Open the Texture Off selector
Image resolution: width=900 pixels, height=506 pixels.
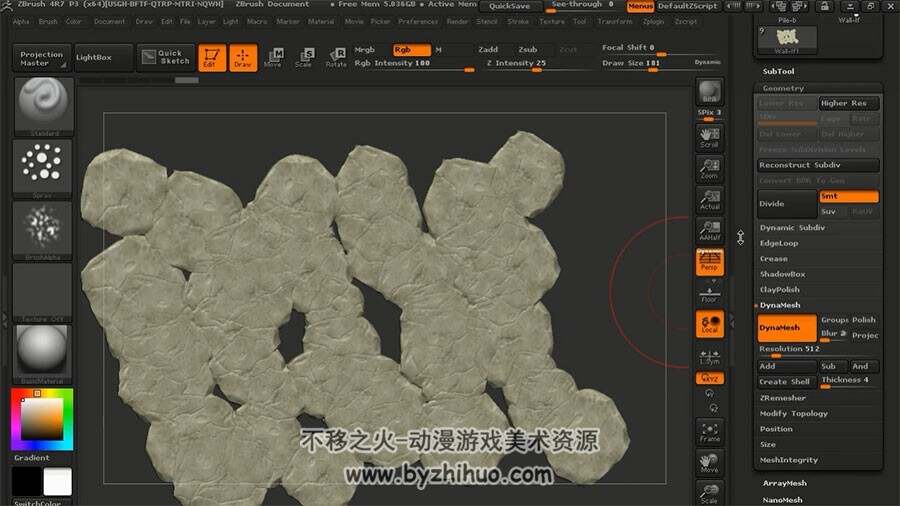(x=42, y=293)
